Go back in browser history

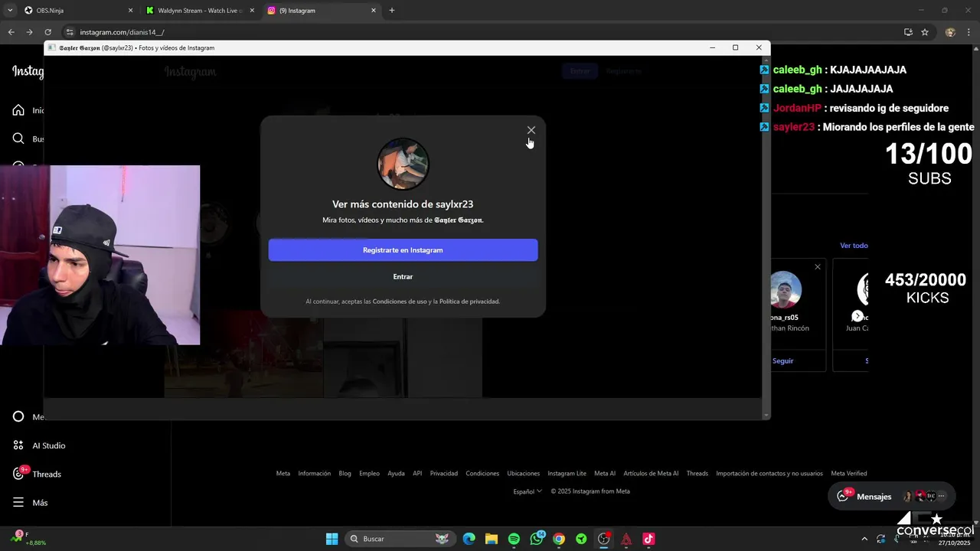[x=11, y=32]
